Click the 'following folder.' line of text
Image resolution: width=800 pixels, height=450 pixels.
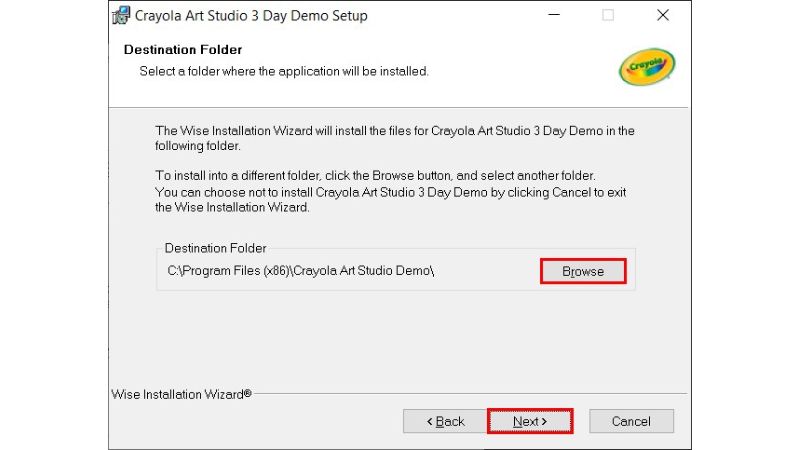click(198, 146)
